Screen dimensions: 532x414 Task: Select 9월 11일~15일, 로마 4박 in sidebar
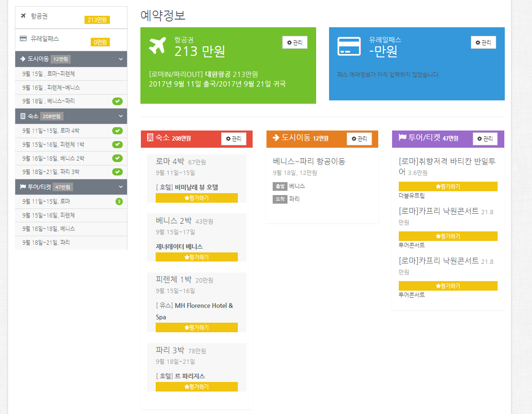coord(71,131)
